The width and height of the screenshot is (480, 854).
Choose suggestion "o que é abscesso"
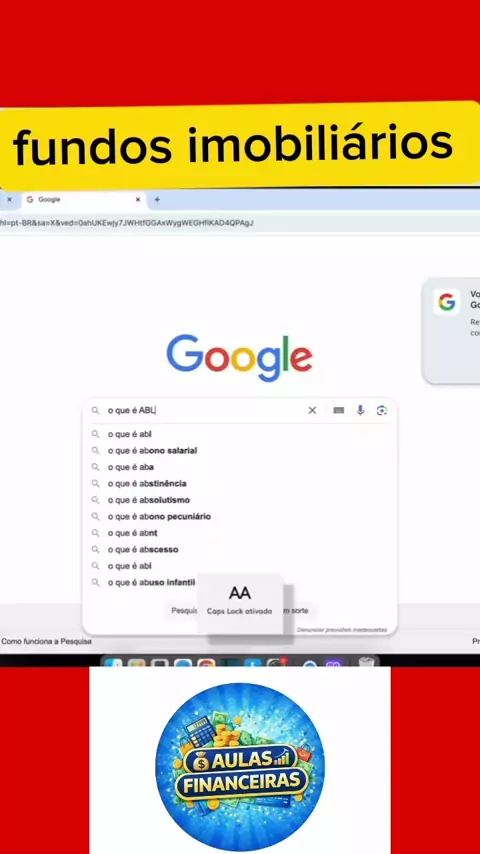tap(143, 549)
